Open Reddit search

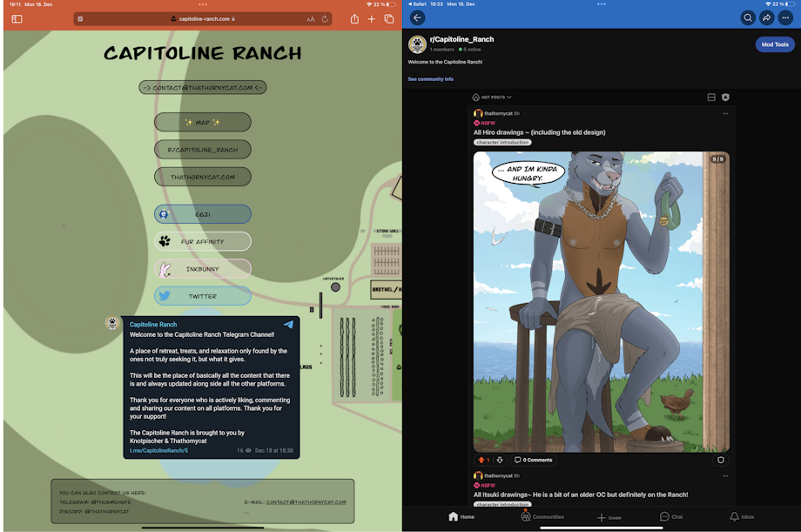click(x=748, y=18)
